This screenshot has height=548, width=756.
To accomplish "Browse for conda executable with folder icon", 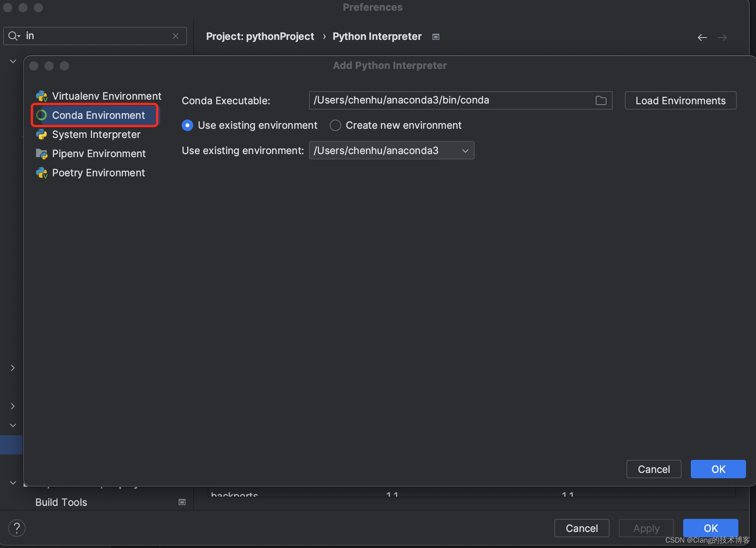I will 601,100.
